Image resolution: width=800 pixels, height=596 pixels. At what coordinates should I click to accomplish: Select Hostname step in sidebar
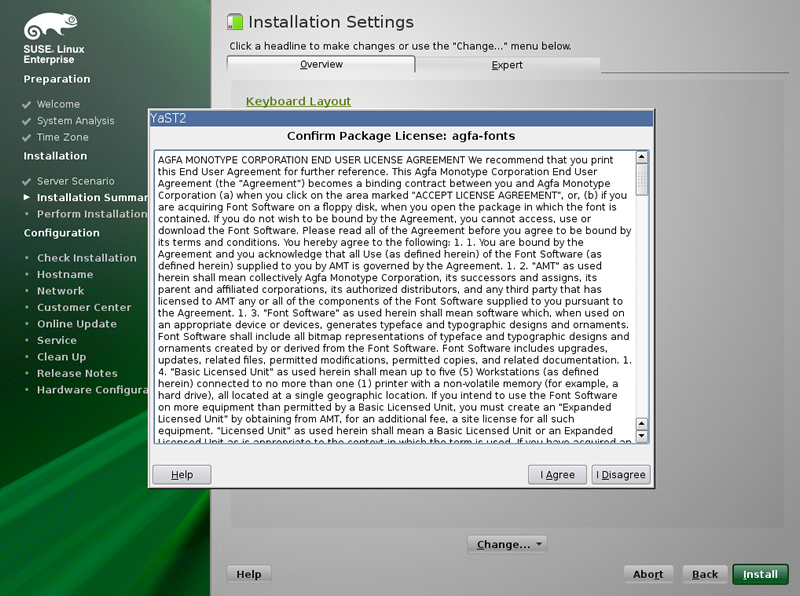[x=65, y=275]
